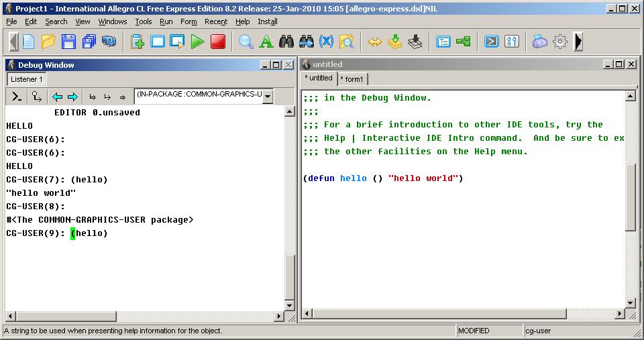Select the Listener 1 tab
This screenshot has width=644, height=340.
tap(27, 79)
